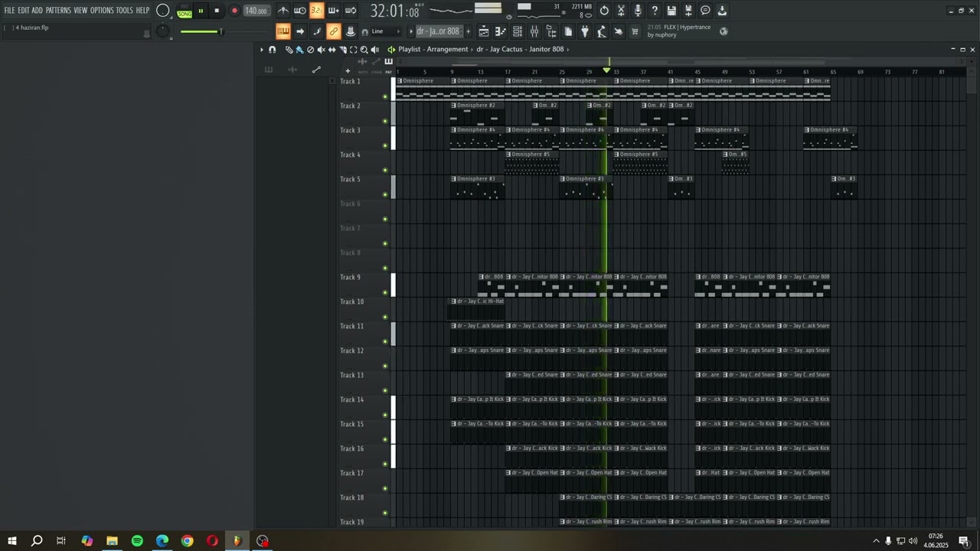
Task: Click the Track 10 label
Action: 352,302
